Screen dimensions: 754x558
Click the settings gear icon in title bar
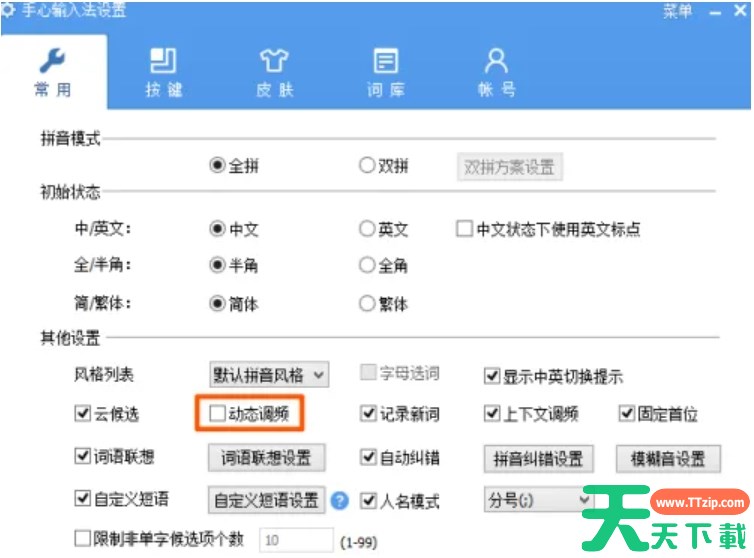(8, 9)
